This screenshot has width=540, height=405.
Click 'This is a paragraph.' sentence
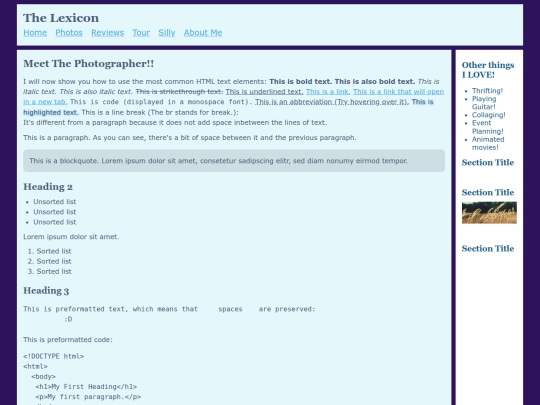pos(57,138)
